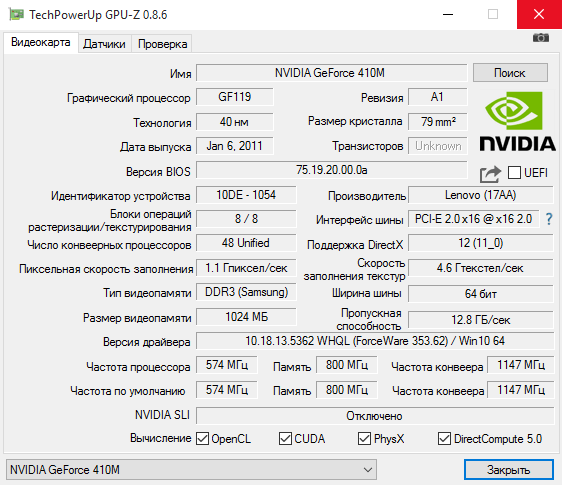
Task: Click the Идентификатор устройства label
Action: [x=120, y=196]
